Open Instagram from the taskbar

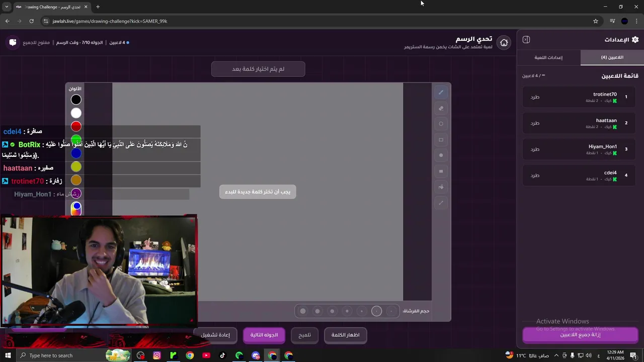click(157, 355)
